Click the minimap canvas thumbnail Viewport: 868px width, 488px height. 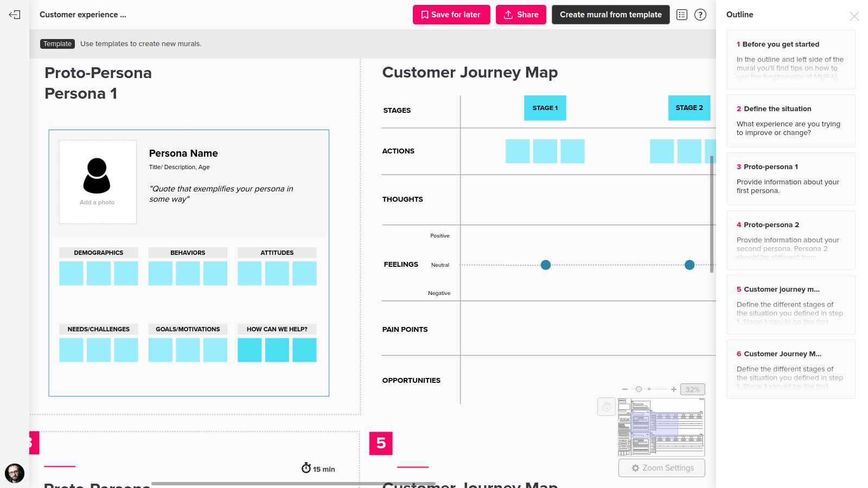661,427
